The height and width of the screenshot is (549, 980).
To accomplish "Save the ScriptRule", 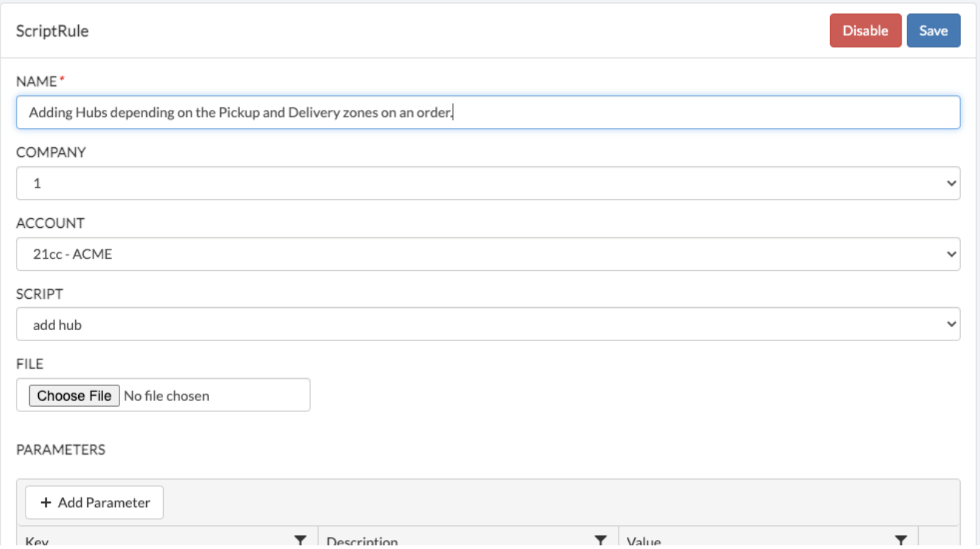I will coord(933,30).
